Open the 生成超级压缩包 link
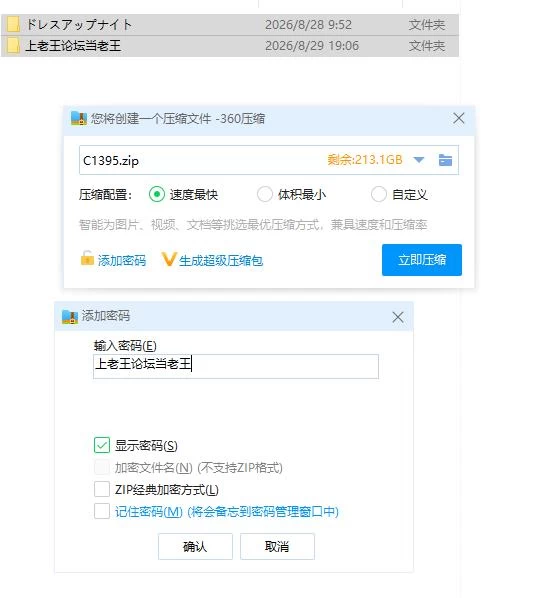The width and height of the screenshot is (543, 598). 221,261
